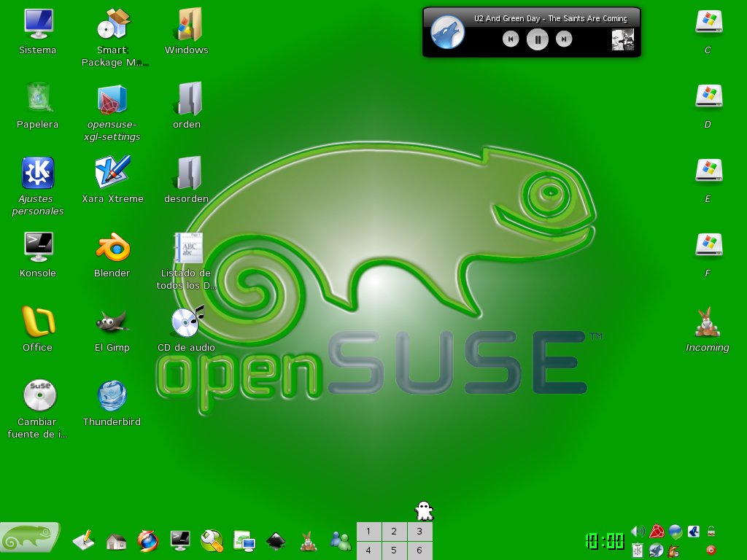
Task: Click the blue joystick tray icon
Action: point(694,532)
